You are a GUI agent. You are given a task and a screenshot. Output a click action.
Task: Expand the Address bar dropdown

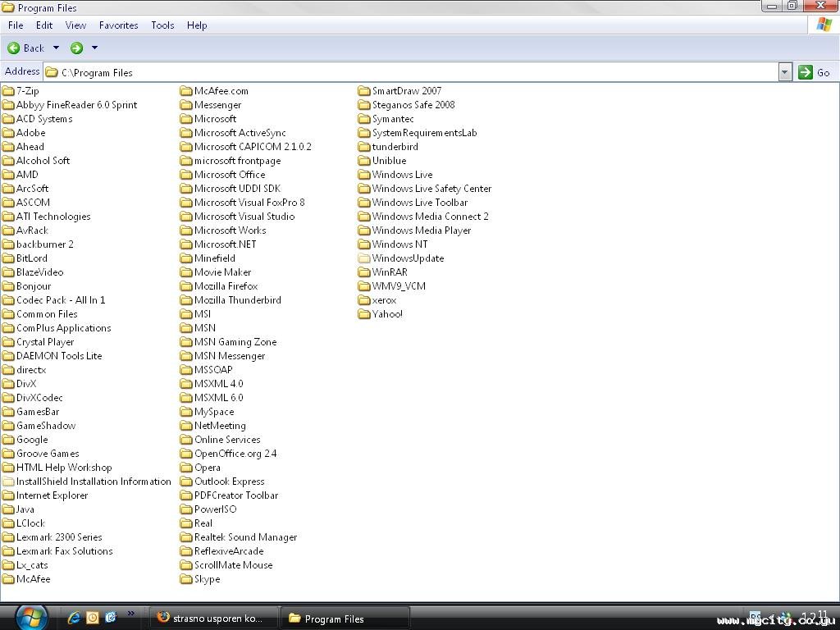point(785,72)
